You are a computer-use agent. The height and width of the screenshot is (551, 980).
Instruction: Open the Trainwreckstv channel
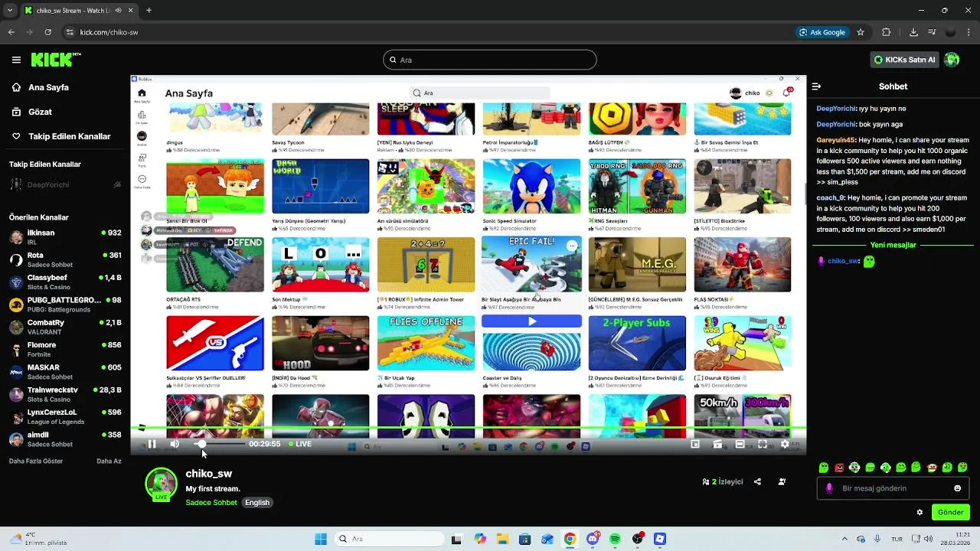[64, 394]
